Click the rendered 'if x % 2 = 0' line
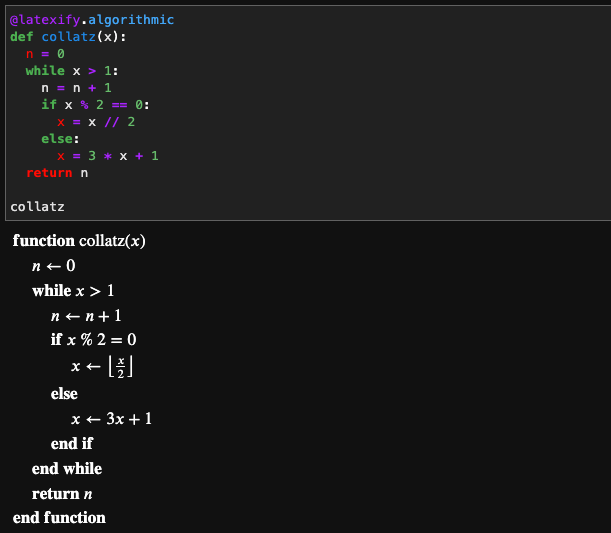Viewport: 611px width, 533px height. click(x=94, y=339)
